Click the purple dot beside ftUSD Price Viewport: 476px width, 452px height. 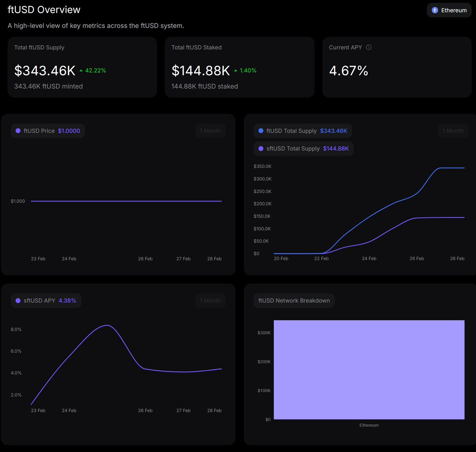click(18, 131)
